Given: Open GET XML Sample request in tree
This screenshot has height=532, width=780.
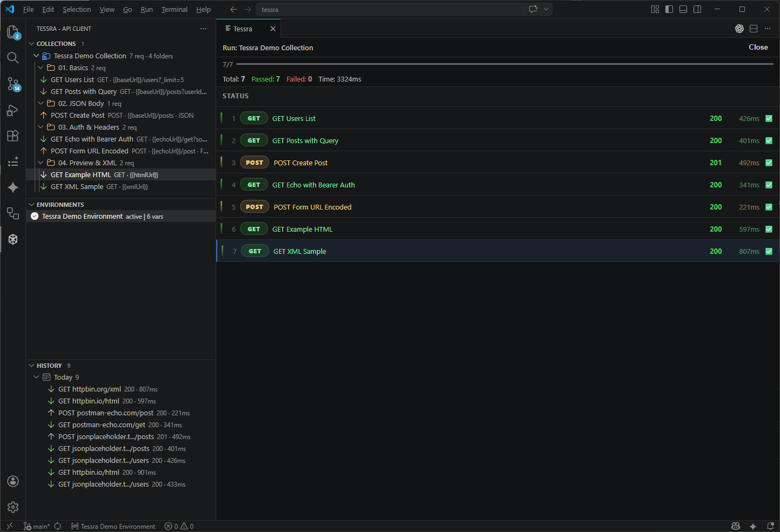Looking at the screenshot, I should pos(121,187).
